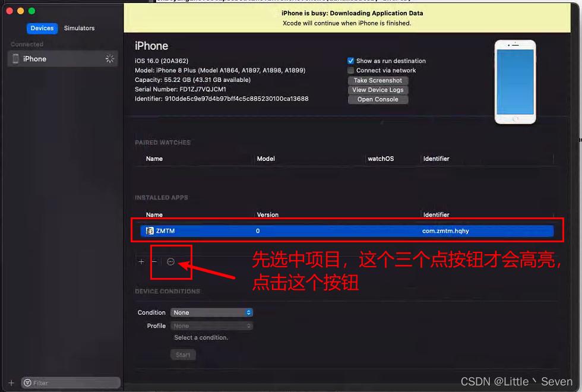Click Identifier column header in Paired Watches
This screenshot has width=582, height=392.
(436, 159)
